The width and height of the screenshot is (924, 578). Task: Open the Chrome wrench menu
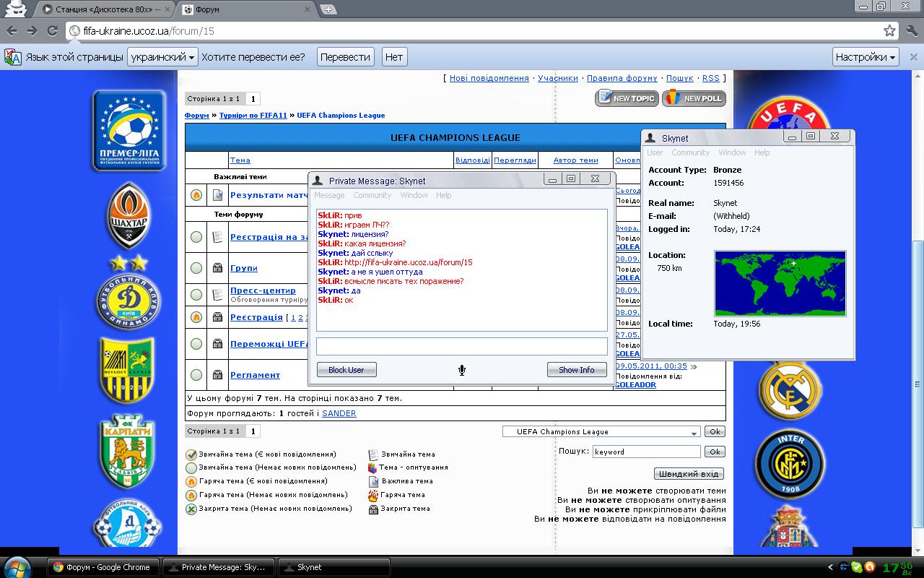pos(912,30)
